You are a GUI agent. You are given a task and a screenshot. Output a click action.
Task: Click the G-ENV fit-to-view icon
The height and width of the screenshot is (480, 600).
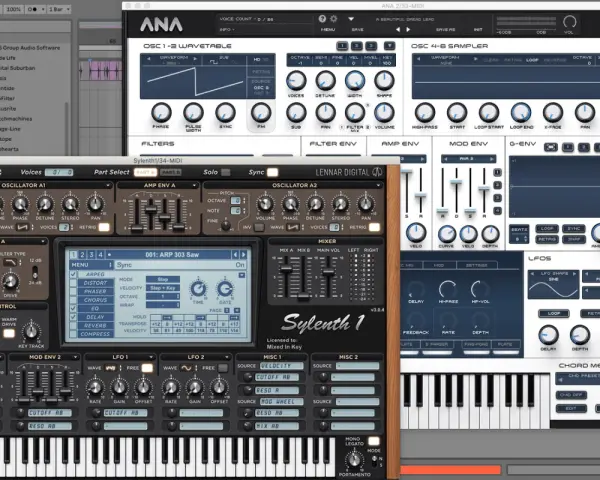point(551,147)
